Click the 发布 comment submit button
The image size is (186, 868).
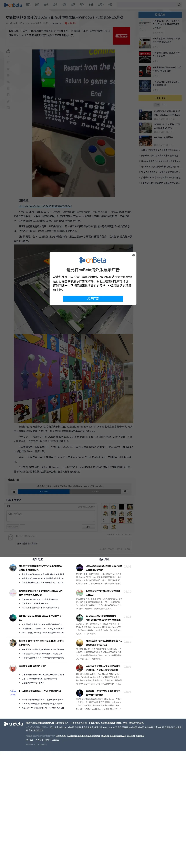pyautogui.click(x=89, y=527)
